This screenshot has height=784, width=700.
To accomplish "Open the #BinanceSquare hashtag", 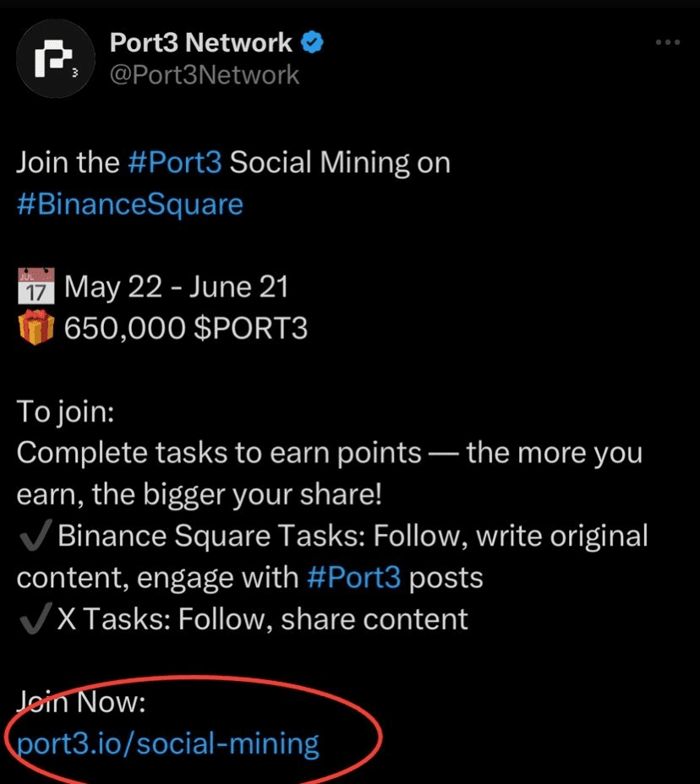I will click(130, 204).
